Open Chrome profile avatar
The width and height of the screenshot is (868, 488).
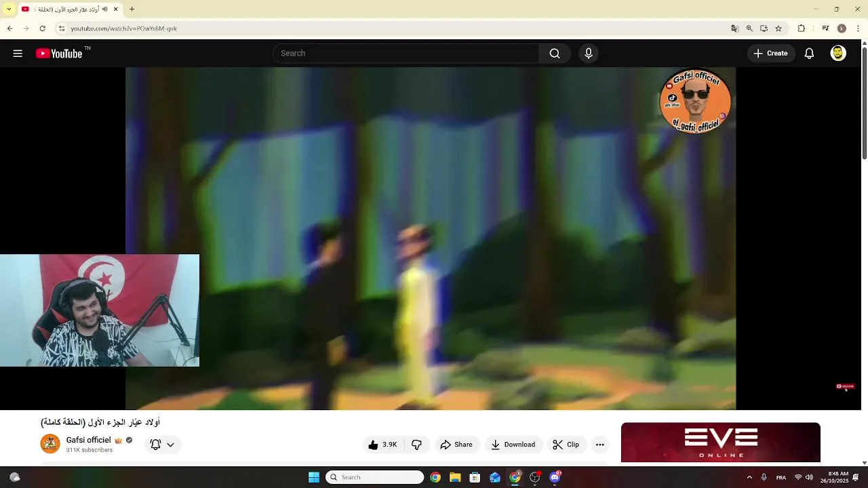pyautogui.click(x=842, y=28)
